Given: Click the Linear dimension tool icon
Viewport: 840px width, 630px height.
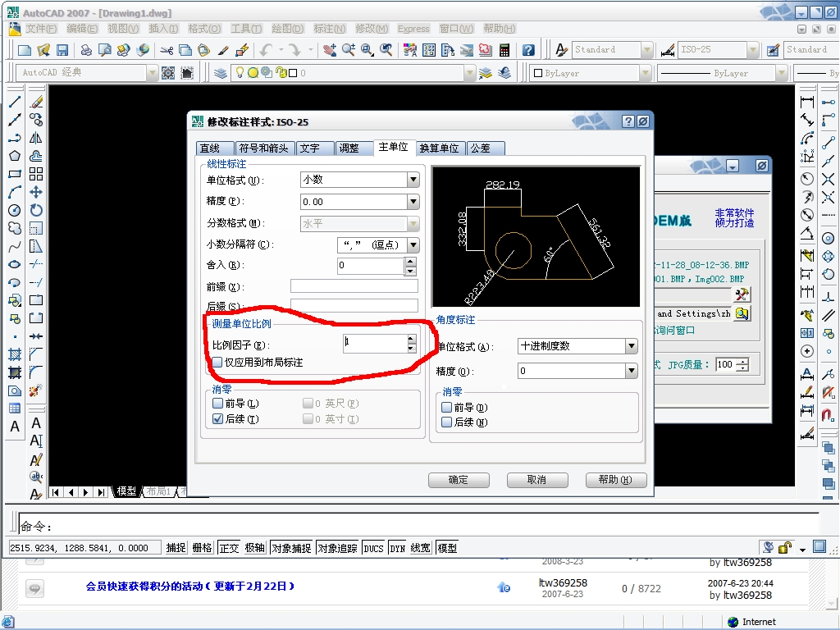Looking at the screenshot, I should pyautogui.click(x=807, y=102).
